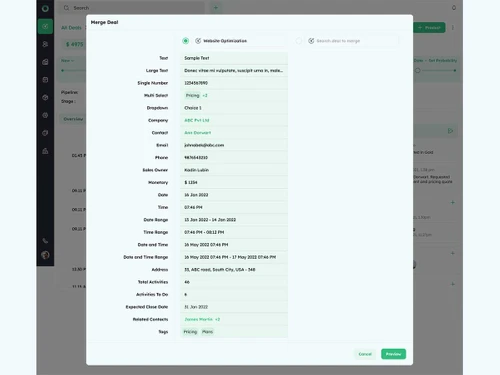The width and height of the screenshot is (500, 375).
Task: Open the ABC Pvt Ltd company link
Action: click(197, 120)
